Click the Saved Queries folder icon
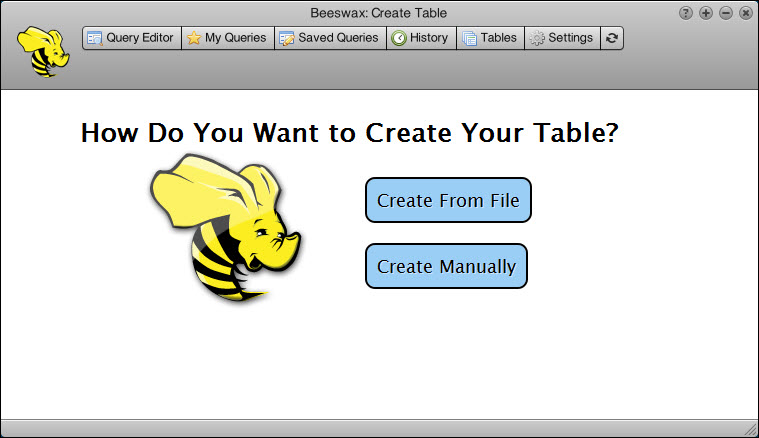The image size is (759, 438). [x=287, y=38]
